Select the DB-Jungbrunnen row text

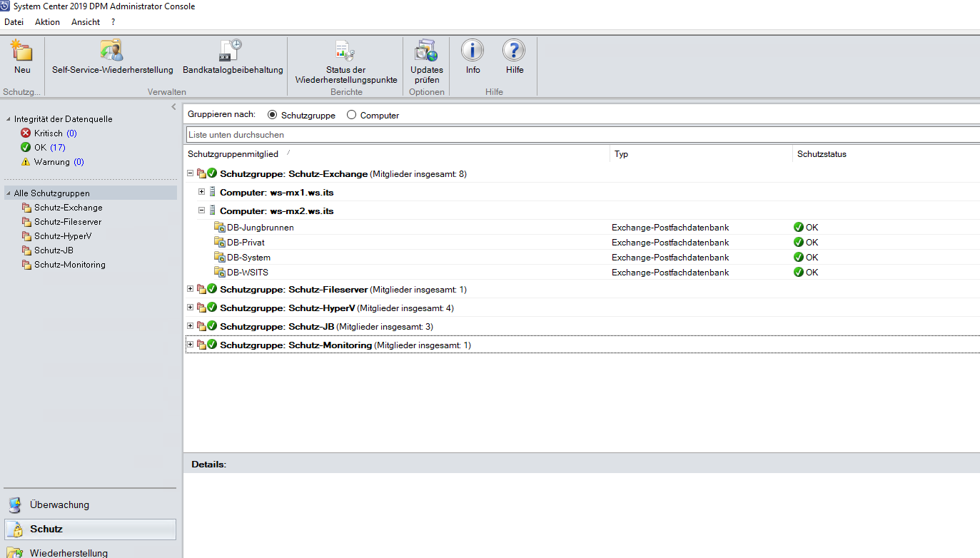261,228
